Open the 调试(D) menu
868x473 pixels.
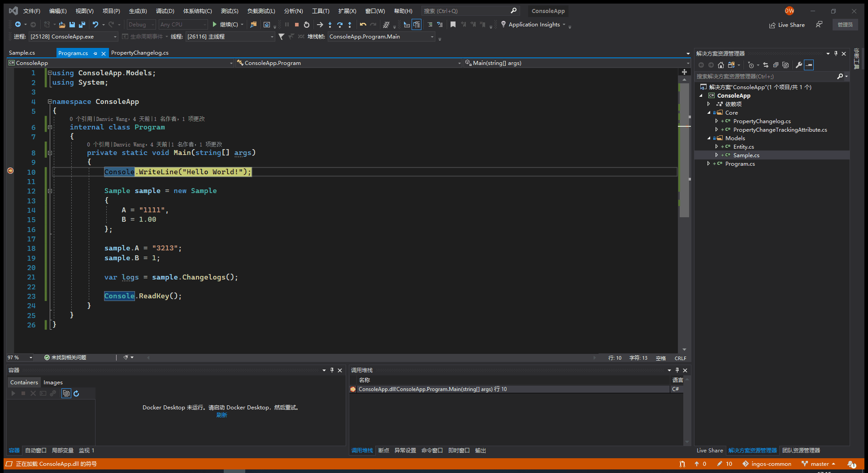pyautogui.click(x=165, y=11)
